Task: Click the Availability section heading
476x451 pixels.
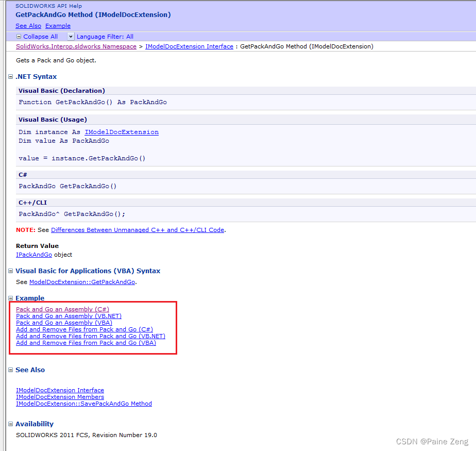Action: pyautogui.click(x=35, y=424)
